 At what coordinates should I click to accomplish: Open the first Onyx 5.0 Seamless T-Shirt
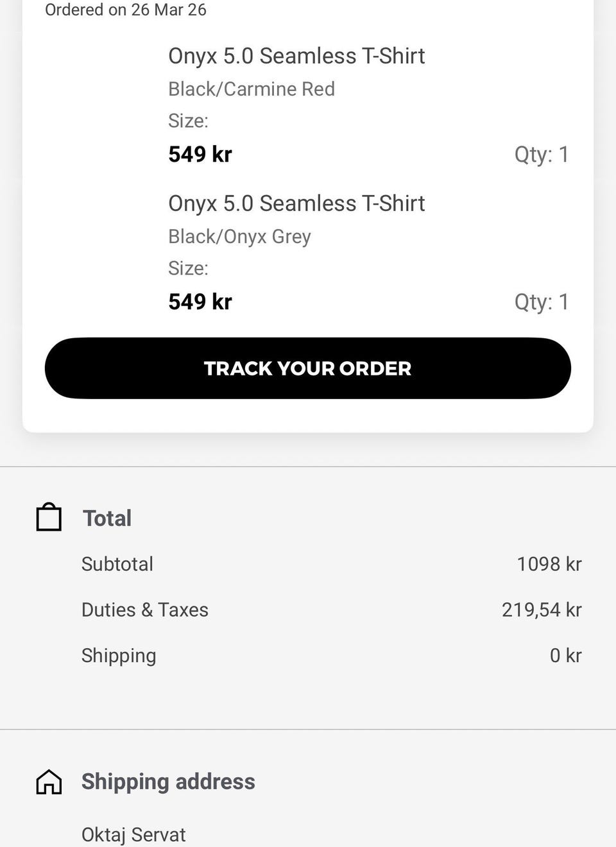[x=296, y=56]
